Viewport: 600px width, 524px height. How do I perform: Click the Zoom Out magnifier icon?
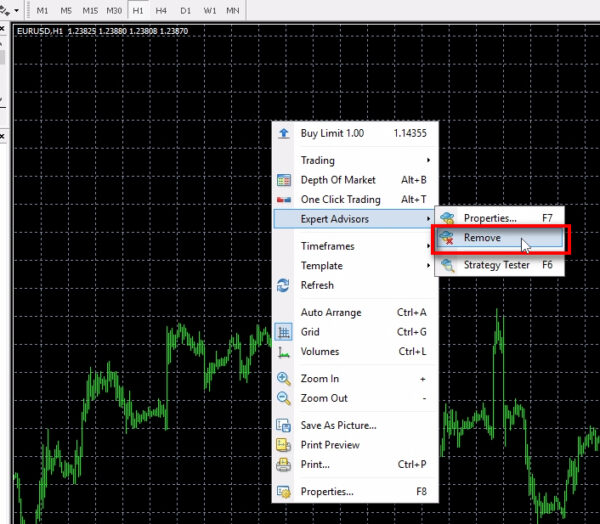pyautogui.click(x=284, y=398)
